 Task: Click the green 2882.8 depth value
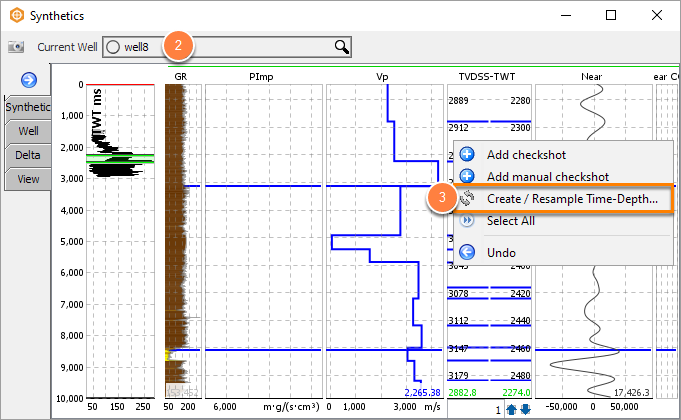462,392
